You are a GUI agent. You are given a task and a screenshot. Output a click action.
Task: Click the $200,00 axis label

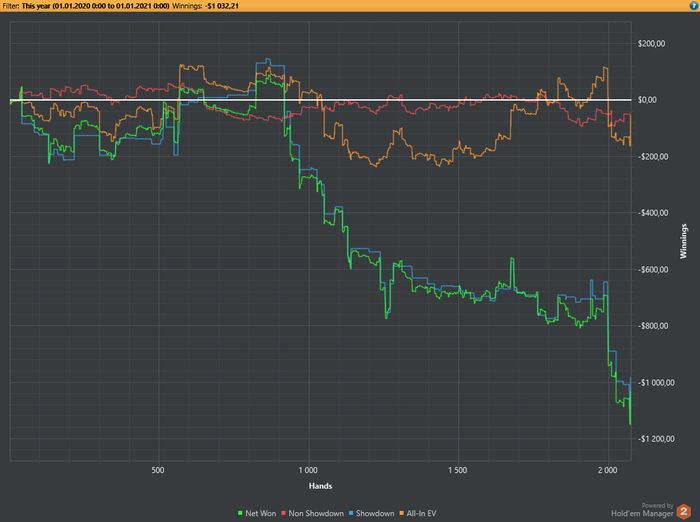click(651, 43)
